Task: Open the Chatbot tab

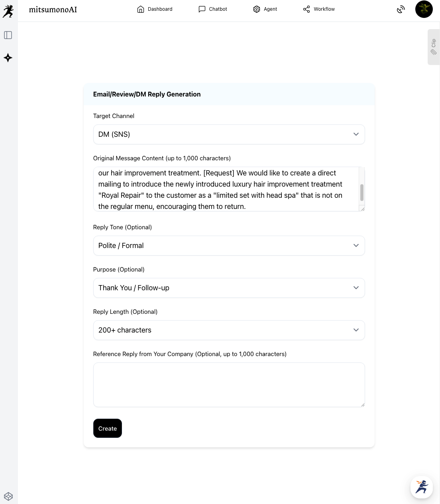Action: coord(213,9)
